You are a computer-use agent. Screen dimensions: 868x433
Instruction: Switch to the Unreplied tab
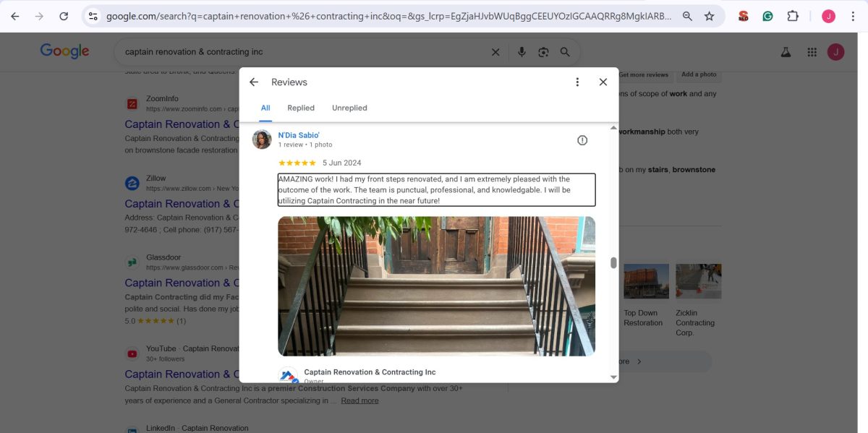point(349,108)
